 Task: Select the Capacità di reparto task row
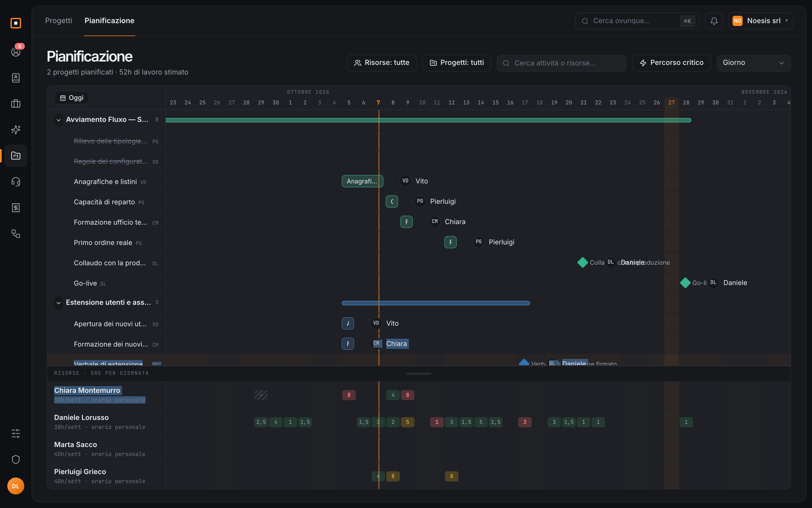[x=106, y=202]
